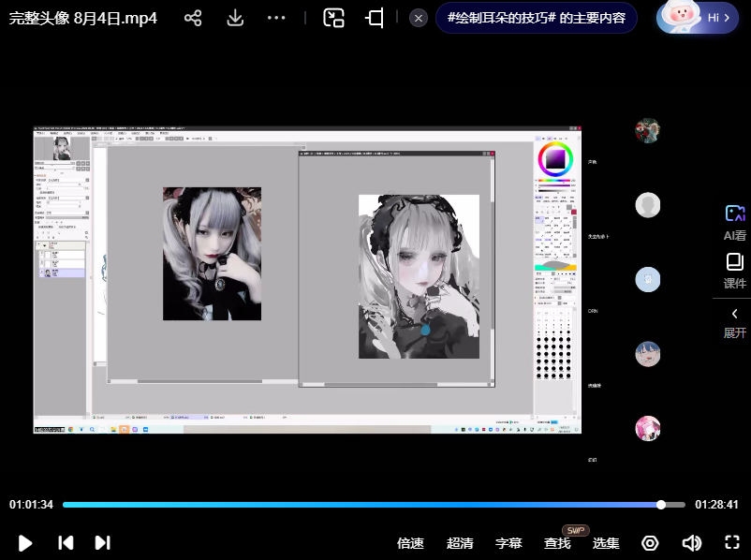Mute audio with the speaker icon
Viewport: 751px width, 560px height.
click(x=692, y=543)
